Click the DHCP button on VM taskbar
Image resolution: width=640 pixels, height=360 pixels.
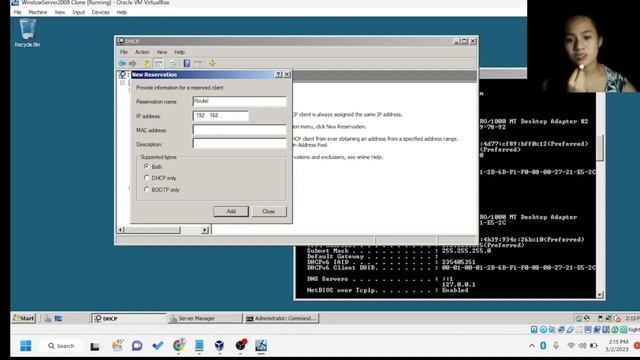(x=128, y=318)
